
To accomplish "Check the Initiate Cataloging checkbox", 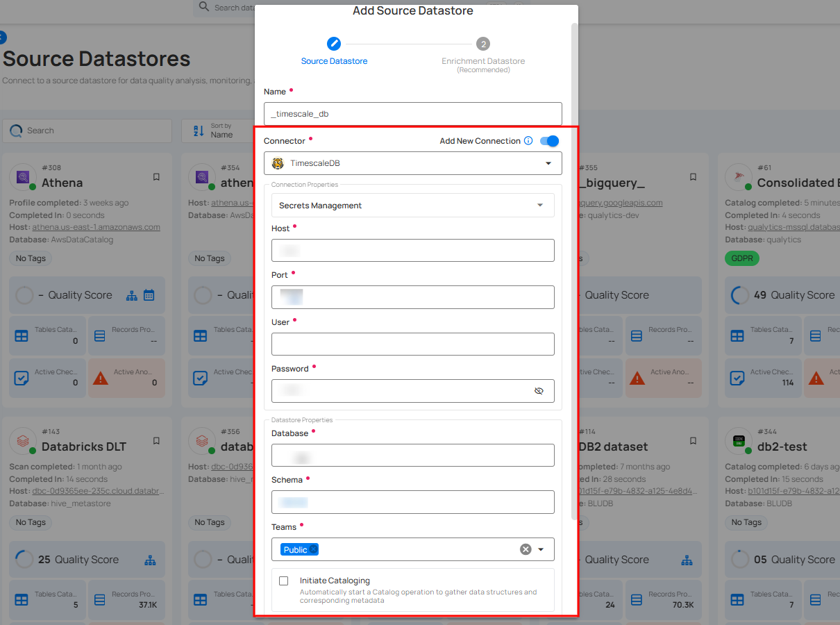I will pos(283,581).
